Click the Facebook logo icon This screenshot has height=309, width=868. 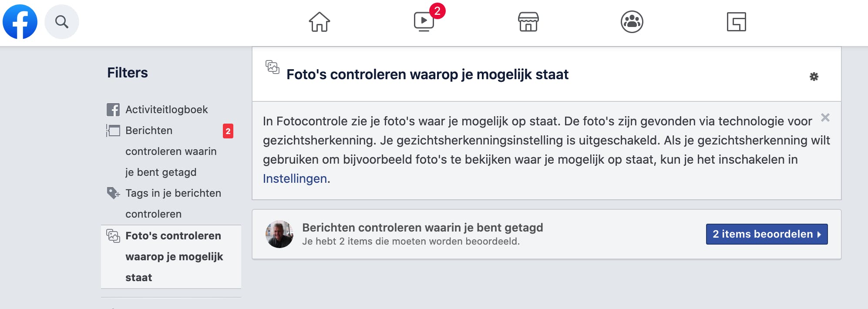pyautogui.click(x=20, y=22)
